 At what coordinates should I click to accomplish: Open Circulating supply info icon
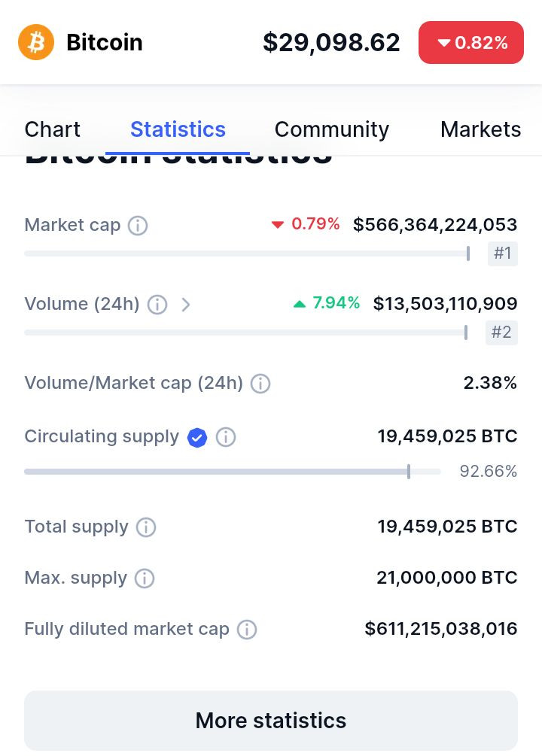226,437
